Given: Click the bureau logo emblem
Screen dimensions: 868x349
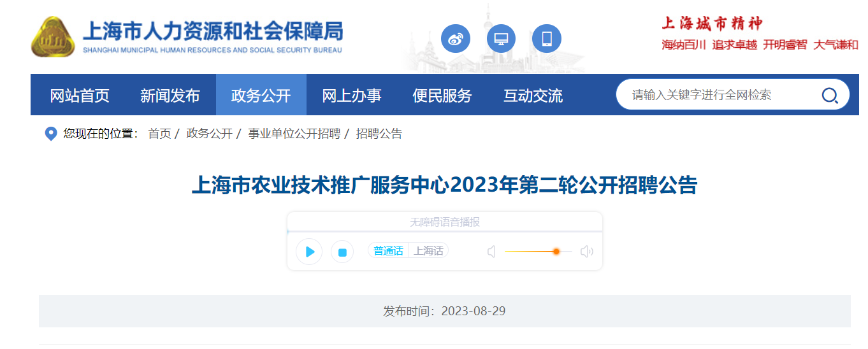Looking at the screenshot, I should [x=54, y=36].
